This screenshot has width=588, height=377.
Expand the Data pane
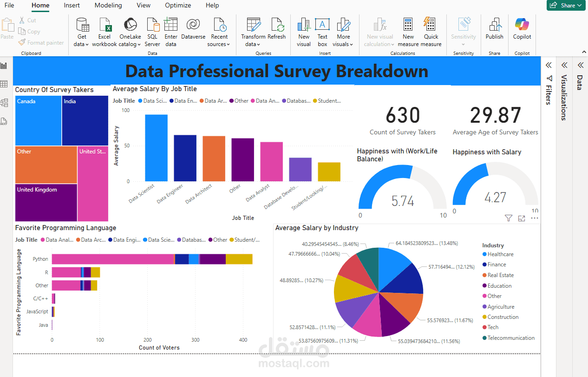pyautogui.click(x=580, y=66)
